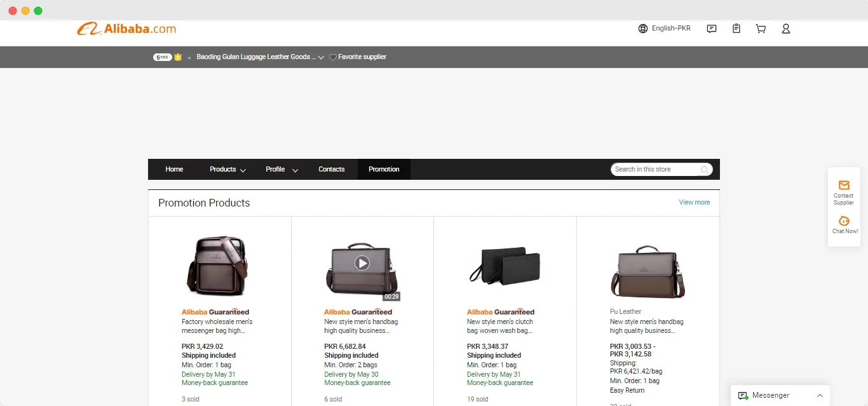Open the Contacts page
Image resolution: width=868 pixels, height=406 pixels.
pyautogui.click(x=331, y=169)
